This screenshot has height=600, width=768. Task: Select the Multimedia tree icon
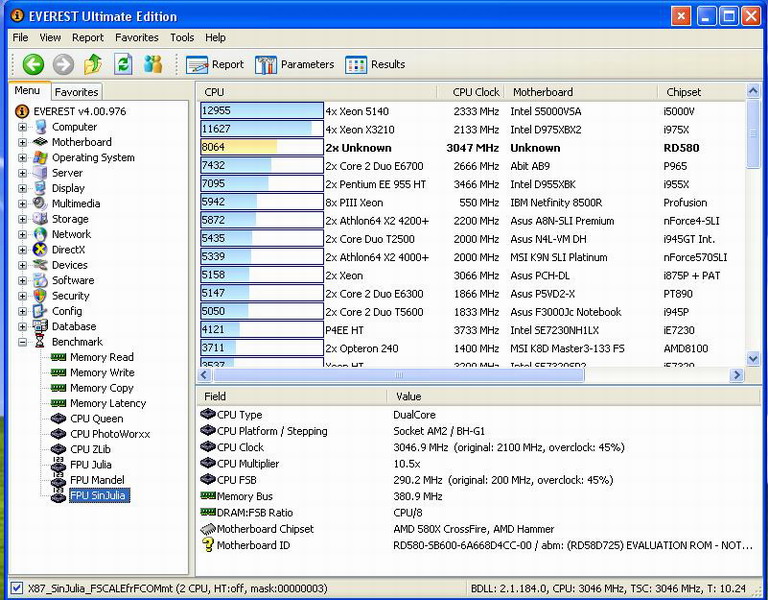(x=41, y=203)
